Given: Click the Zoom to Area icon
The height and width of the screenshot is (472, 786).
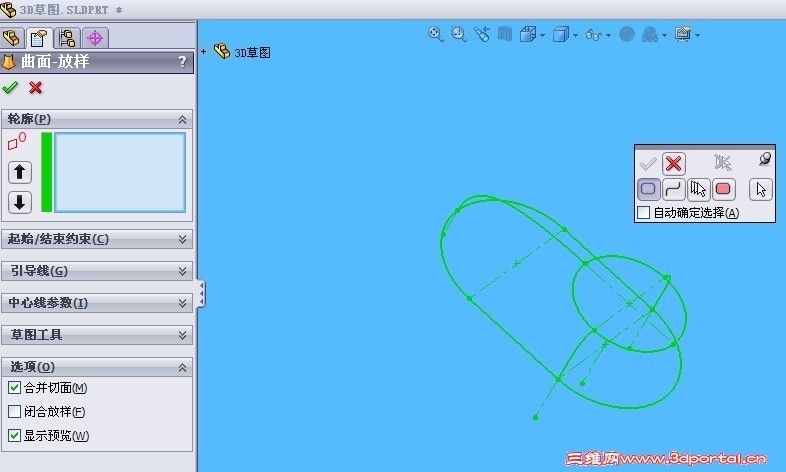Looking at the screenshot, I should coord(458,34).
